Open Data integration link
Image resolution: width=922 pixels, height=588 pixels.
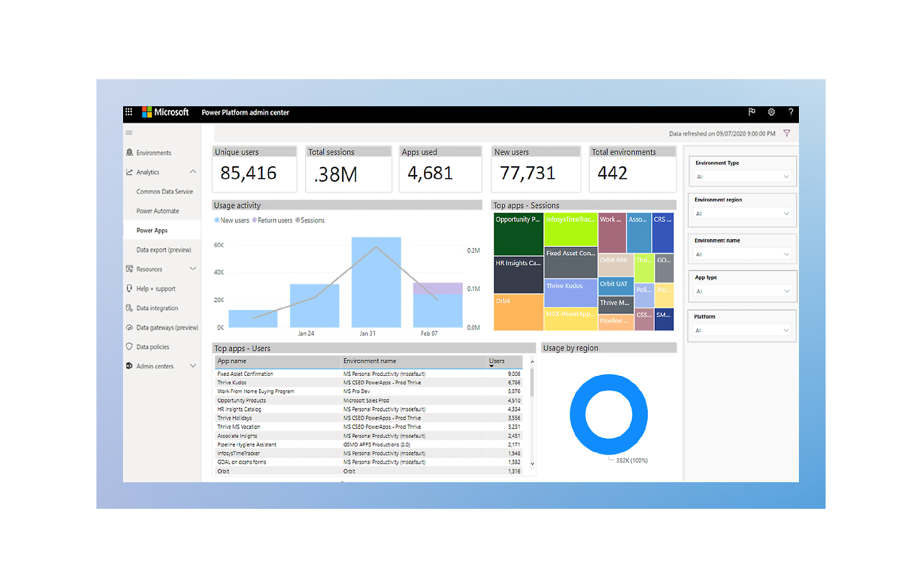157,308
